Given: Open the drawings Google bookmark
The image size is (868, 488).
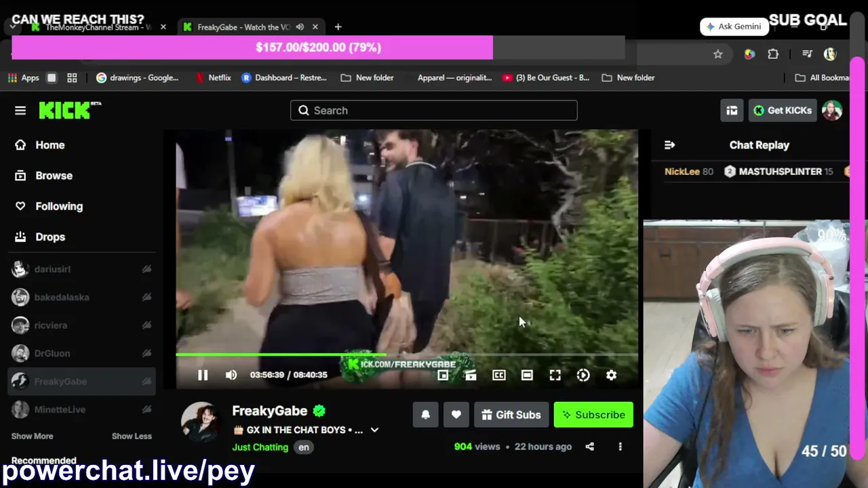Looking at the screenshot, I should 138,78.
